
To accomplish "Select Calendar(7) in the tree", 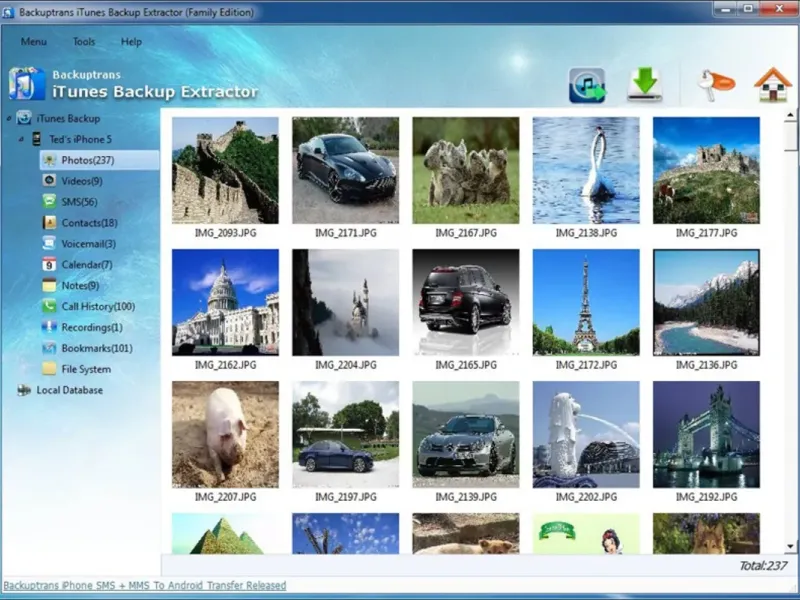I will pos(87,265).
